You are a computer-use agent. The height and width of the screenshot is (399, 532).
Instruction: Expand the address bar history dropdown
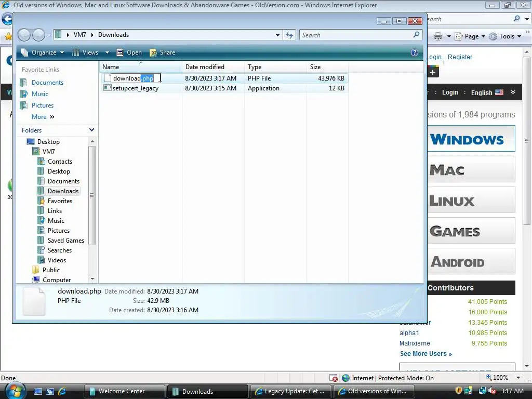pos(277,35)
